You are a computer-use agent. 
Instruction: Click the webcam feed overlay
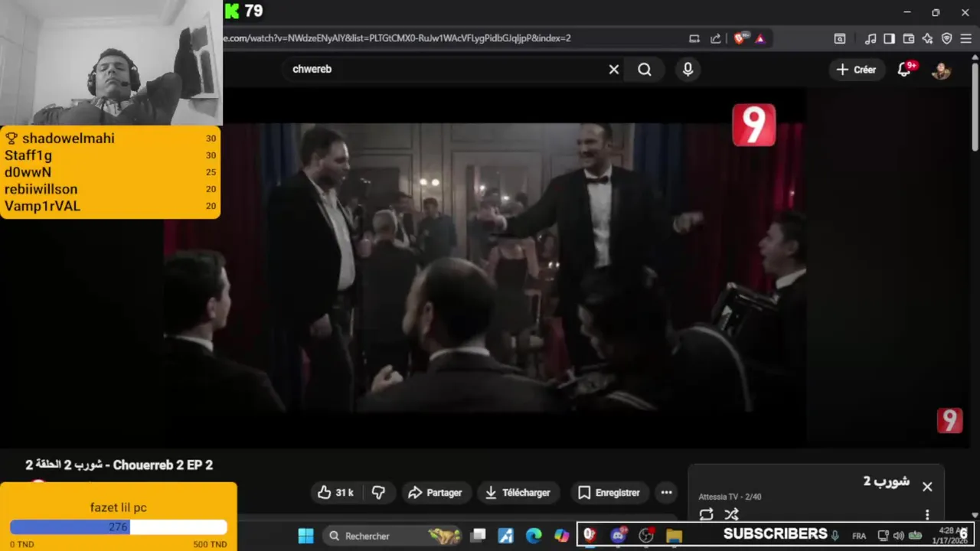111,63
